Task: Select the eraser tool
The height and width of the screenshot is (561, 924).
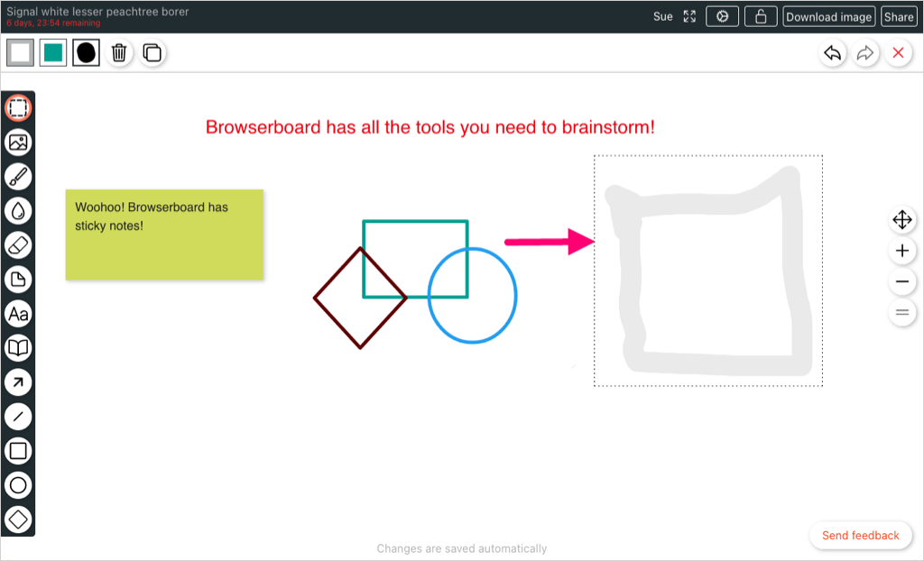Action: pos(18,245)
